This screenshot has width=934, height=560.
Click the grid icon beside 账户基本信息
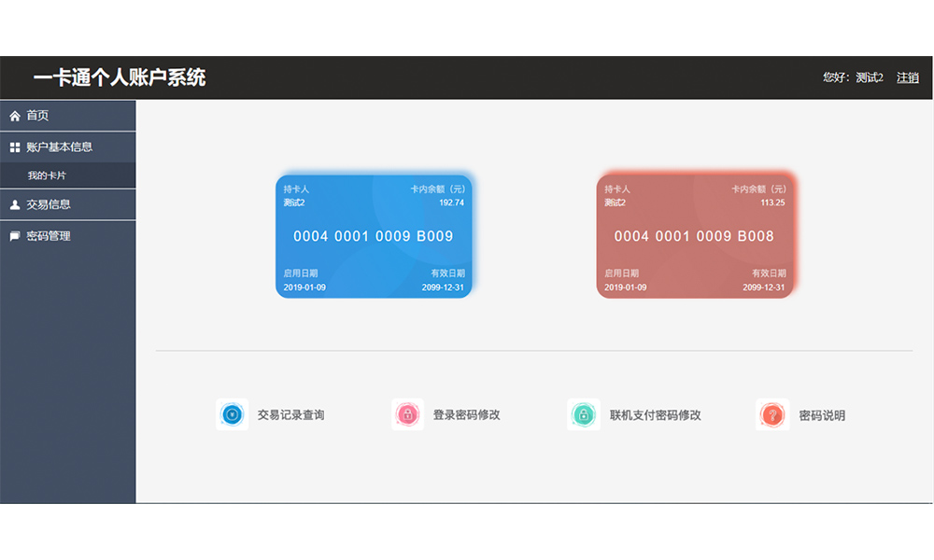pos(15,147)
